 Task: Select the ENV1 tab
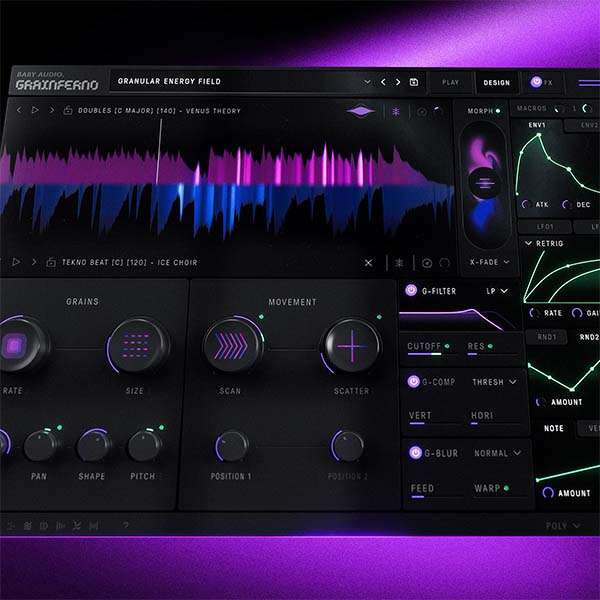tap(537, 125)
